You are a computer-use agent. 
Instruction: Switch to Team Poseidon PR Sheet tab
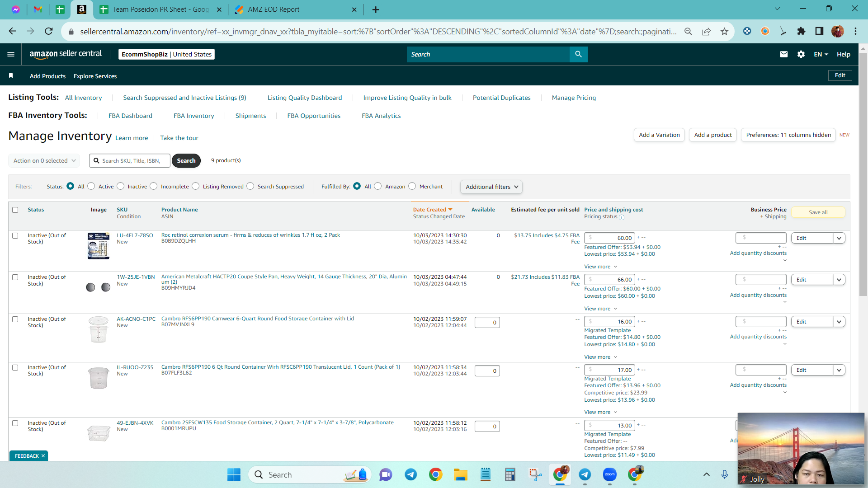pyautogui.click(x=160, y=9)
